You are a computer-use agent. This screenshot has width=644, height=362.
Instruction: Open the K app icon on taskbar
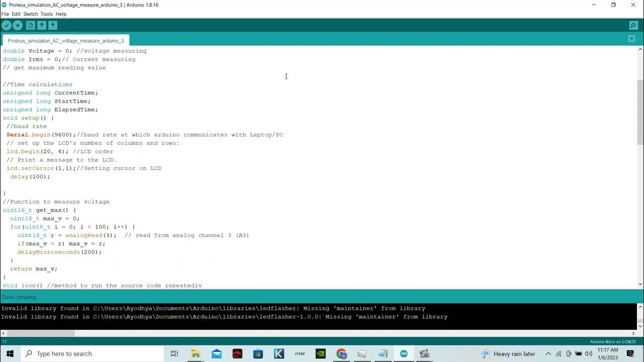pos(279,353)
